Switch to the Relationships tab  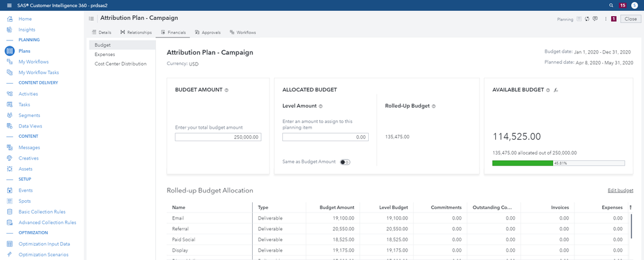[136, 32]
